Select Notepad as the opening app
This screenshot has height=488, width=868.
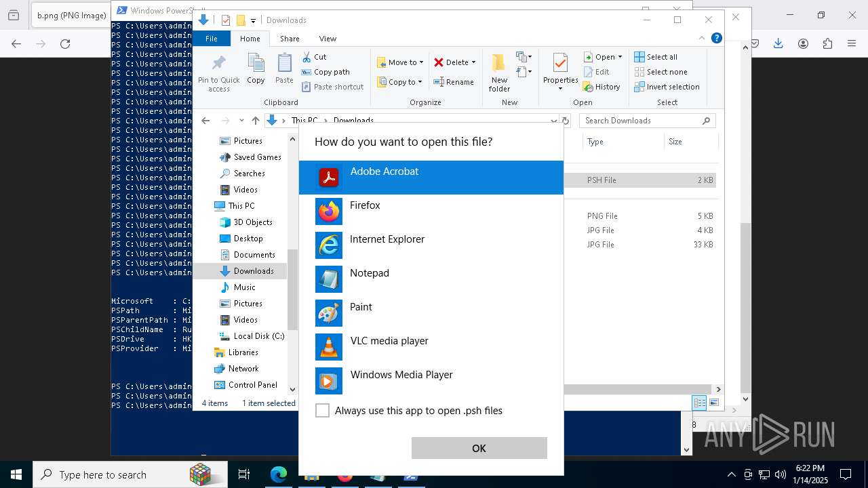431,279
